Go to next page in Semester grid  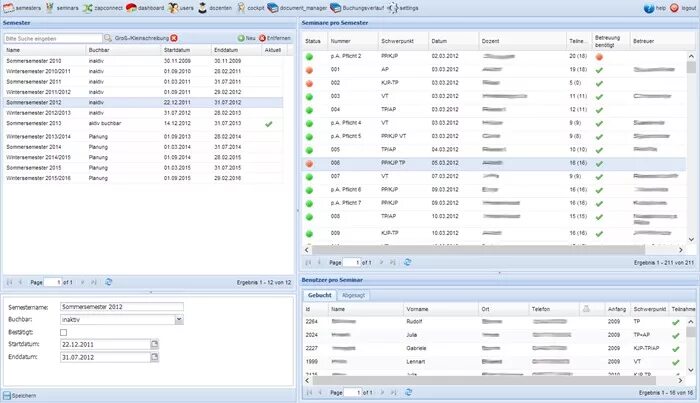pos(83,282)
